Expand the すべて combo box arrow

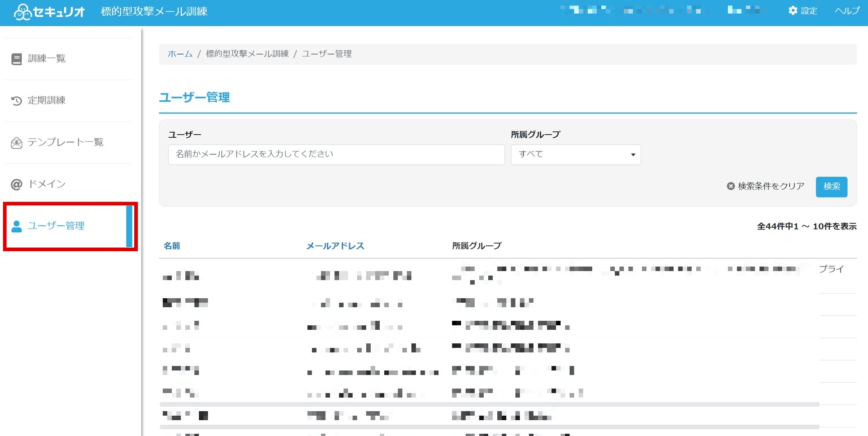tap(633, 155)
